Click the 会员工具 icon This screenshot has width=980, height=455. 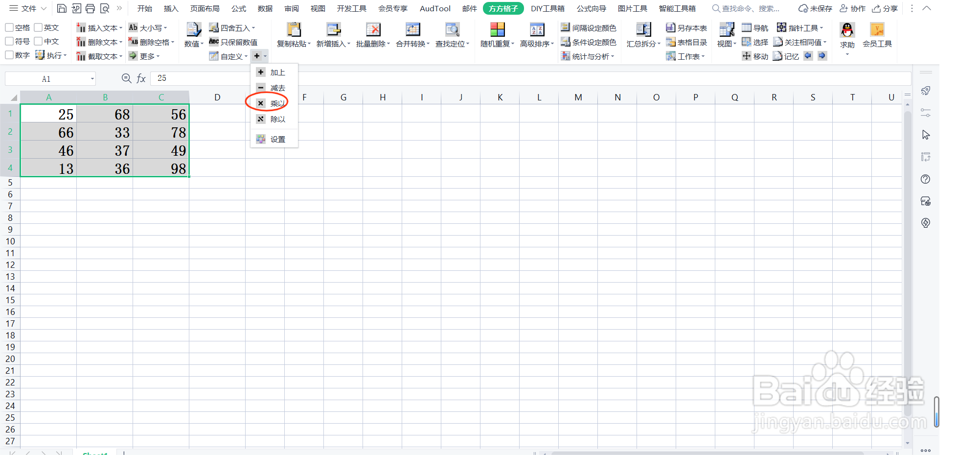point(877,30)
